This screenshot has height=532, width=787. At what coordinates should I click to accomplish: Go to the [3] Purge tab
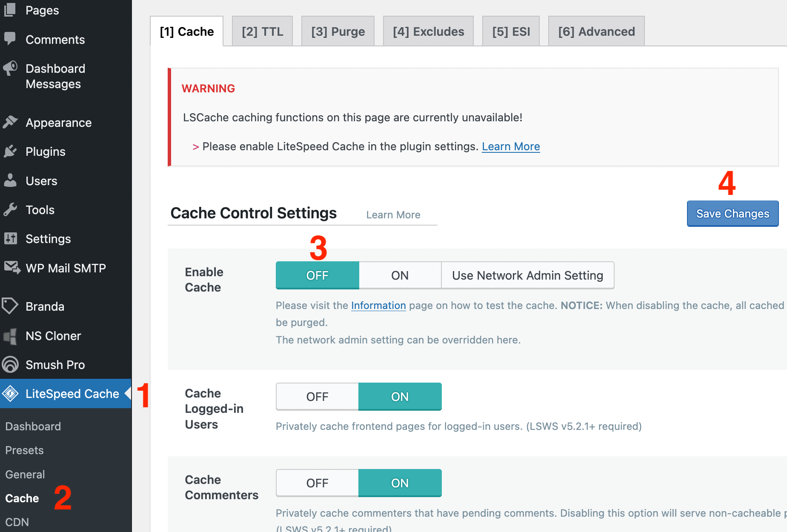338,31
